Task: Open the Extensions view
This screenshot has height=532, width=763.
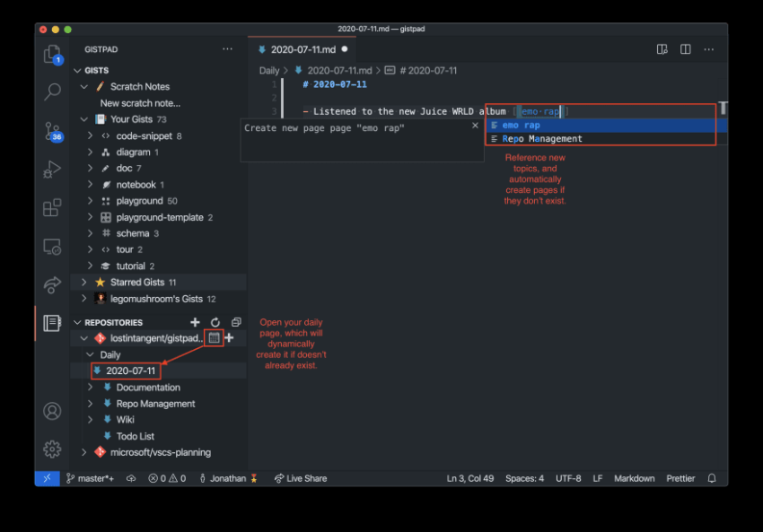Action: pos(51,207)
